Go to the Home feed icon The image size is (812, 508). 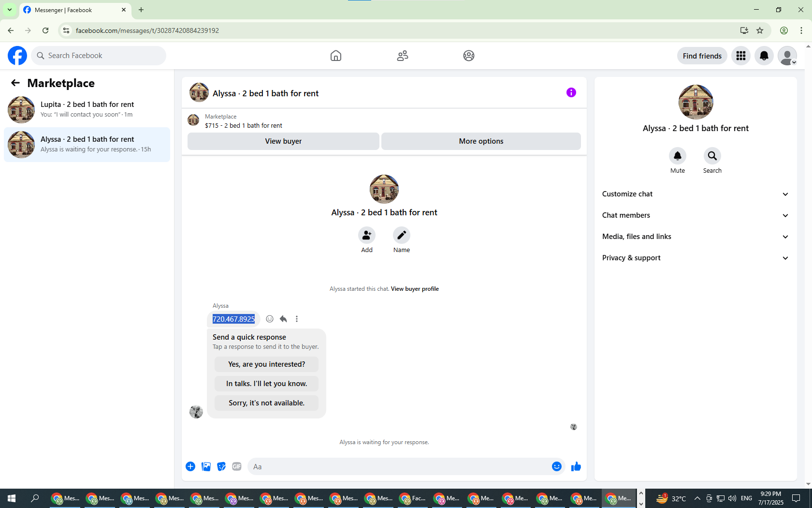coord(336,56)
